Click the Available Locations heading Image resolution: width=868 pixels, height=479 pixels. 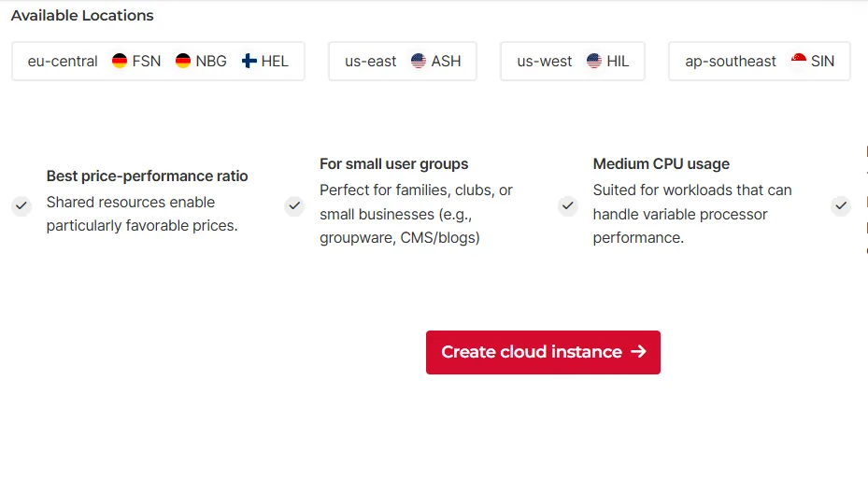pyautogui.click(x=82, y=16)
